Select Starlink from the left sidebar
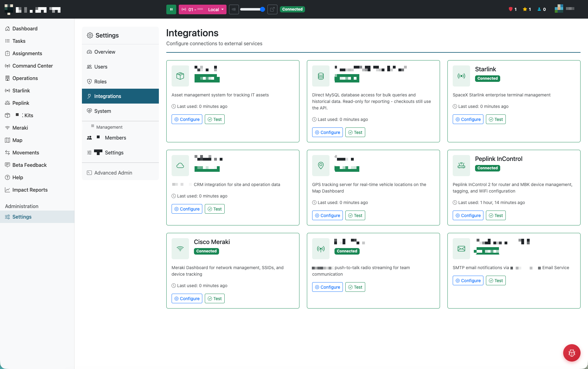588x369 pixels. (x=21, y=91)
